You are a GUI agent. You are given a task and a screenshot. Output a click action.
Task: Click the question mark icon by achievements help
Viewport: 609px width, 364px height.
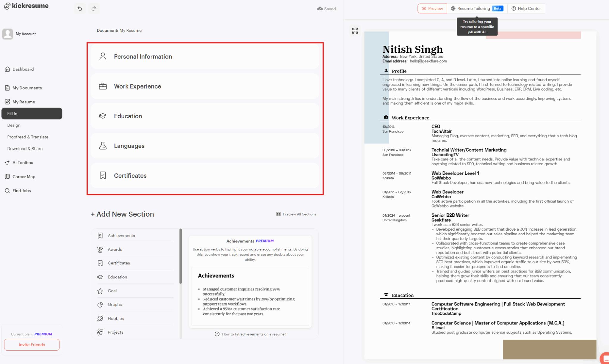pos(217,334)
